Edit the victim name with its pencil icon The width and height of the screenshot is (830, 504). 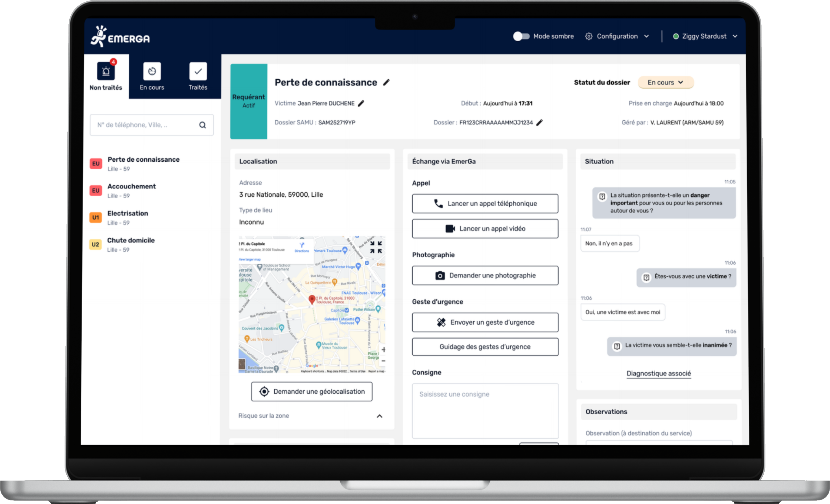pyautogui.click(x=361, y=103)
